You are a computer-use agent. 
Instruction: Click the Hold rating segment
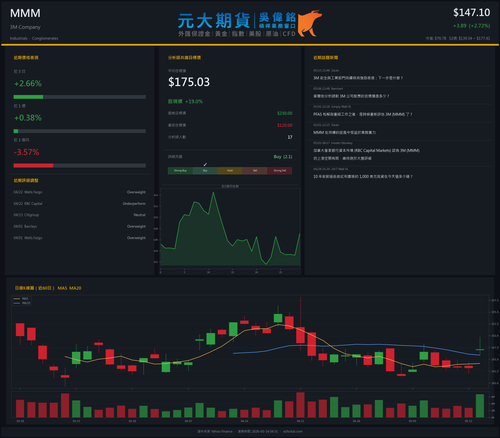[230, 171]
